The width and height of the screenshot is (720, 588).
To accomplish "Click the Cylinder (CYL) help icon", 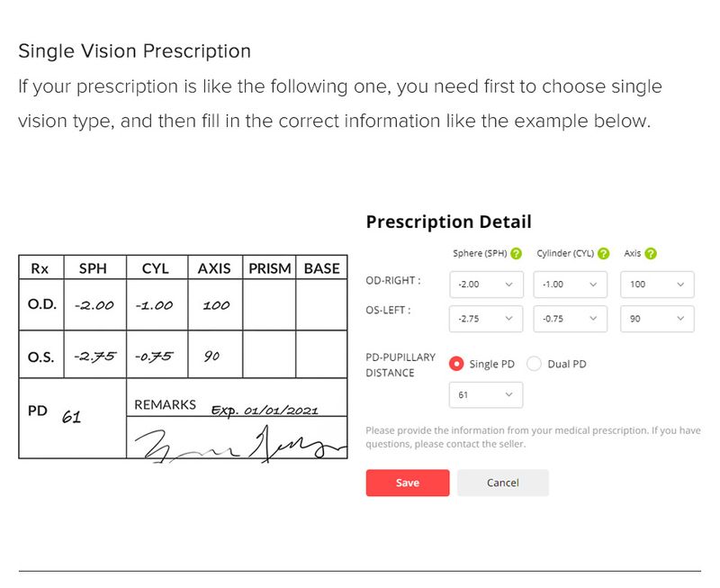I will pyautogui.click(x=603, y=254).
